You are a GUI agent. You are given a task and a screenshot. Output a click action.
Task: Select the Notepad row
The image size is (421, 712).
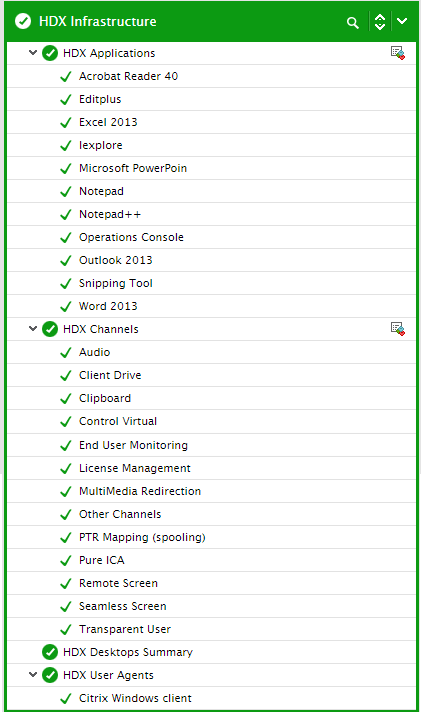211,191
